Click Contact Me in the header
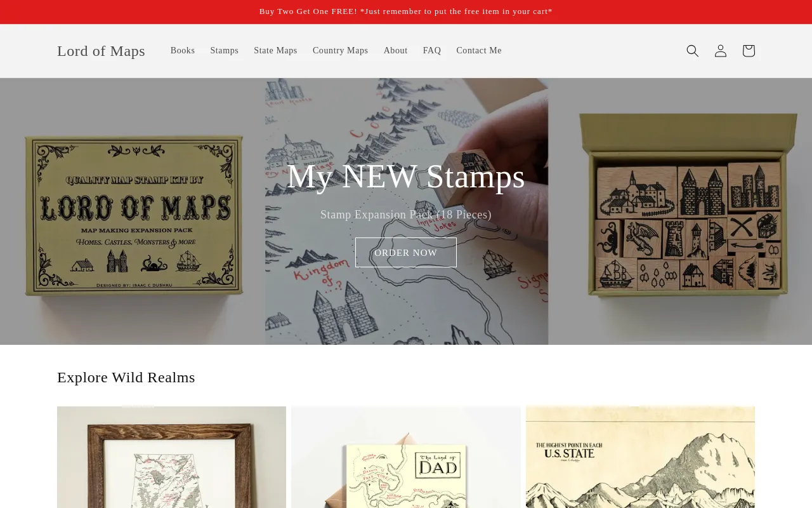 pos(479,51)
